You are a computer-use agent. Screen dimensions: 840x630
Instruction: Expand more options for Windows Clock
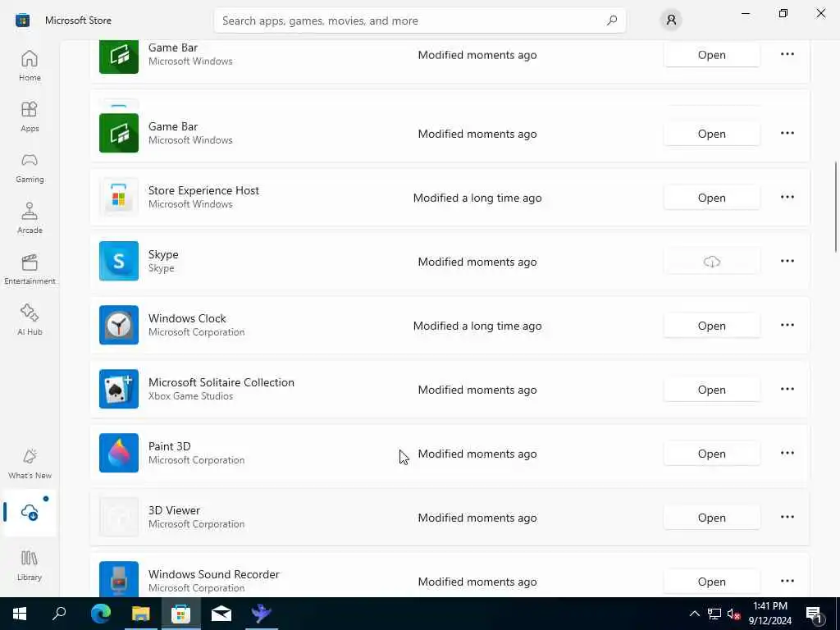(787, 325)
